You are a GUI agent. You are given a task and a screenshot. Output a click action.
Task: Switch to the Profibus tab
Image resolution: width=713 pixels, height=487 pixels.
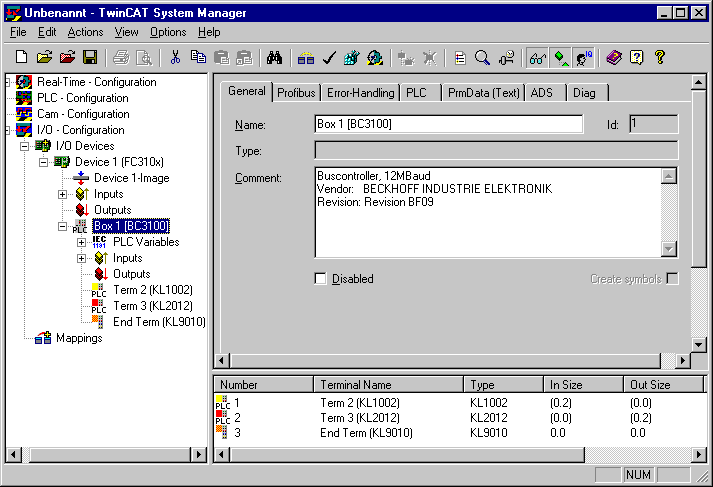click(x=296, y=93)
